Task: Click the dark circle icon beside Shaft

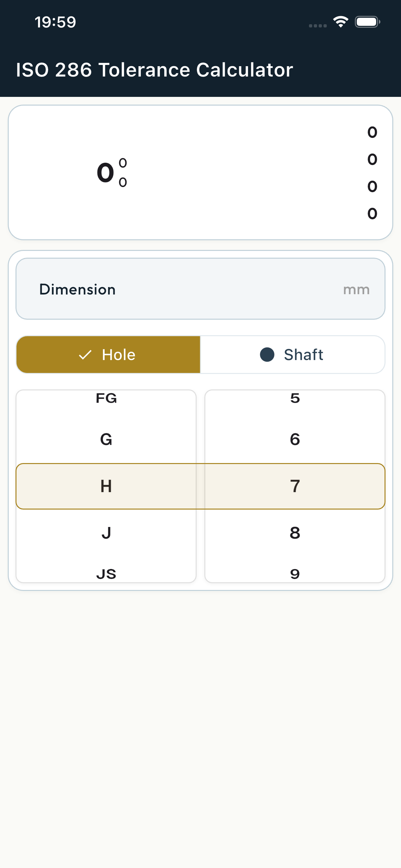Action: tap(267, 355)
